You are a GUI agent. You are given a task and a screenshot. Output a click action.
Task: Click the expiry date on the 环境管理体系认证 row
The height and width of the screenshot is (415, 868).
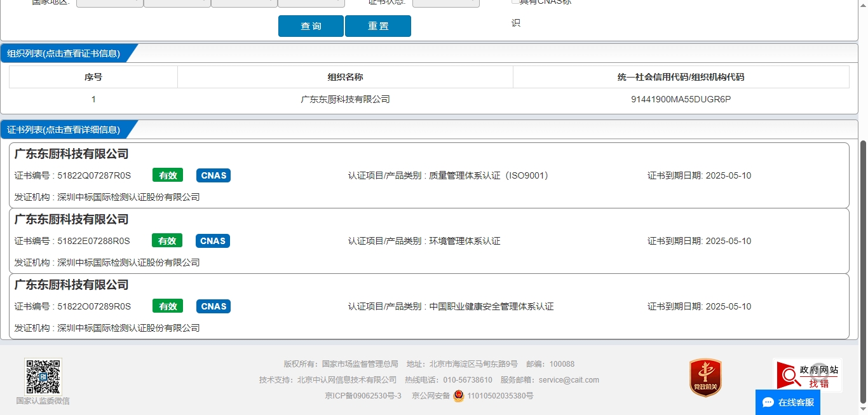coord(728,241)
